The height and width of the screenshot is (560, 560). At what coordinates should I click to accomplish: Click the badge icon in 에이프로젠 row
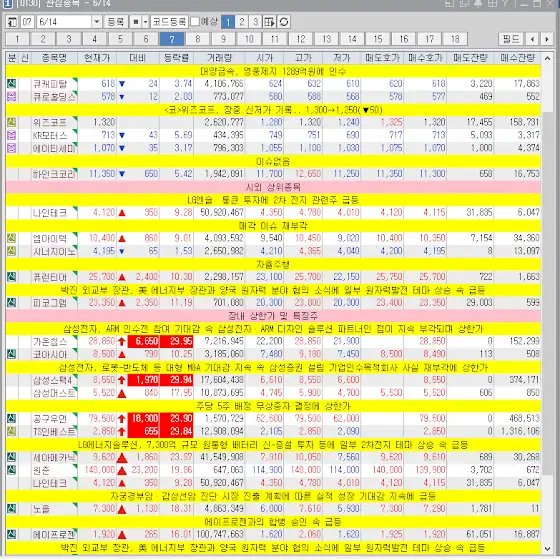pos(11,535)
